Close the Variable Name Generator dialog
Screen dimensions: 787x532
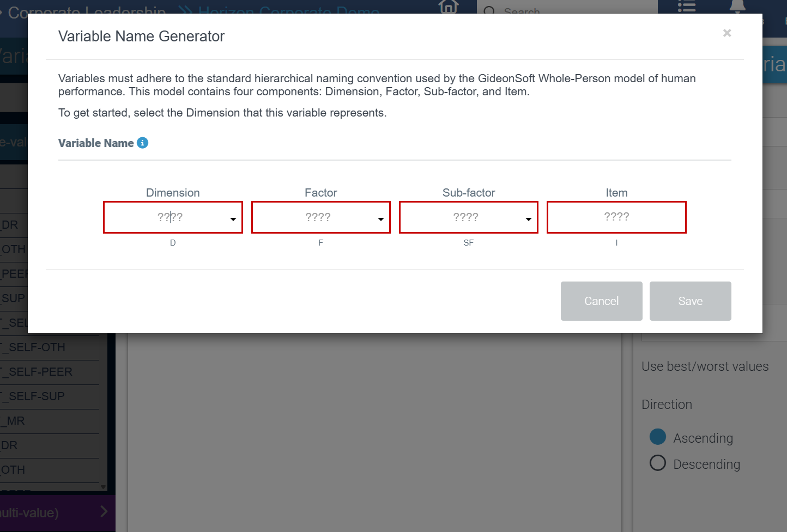(727, 33)
